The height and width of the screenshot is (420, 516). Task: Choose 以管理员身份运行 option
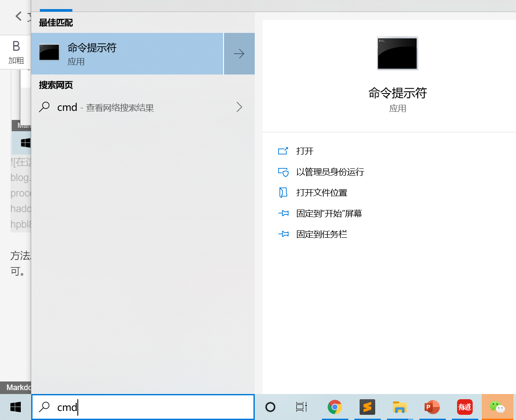pyautogui.click(x=321, y=172)
